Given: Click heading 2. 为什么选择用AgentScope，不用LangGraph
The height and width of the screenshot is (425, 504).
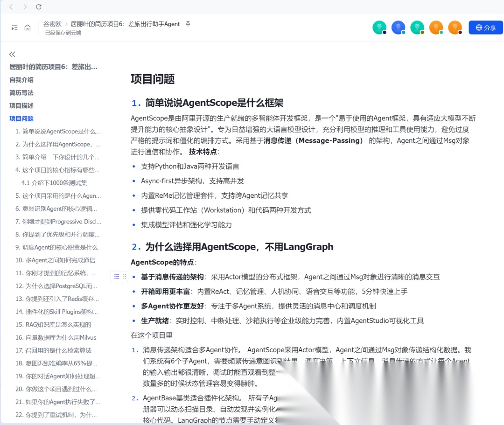Looking at the screenshot, I should pos(232,247).
